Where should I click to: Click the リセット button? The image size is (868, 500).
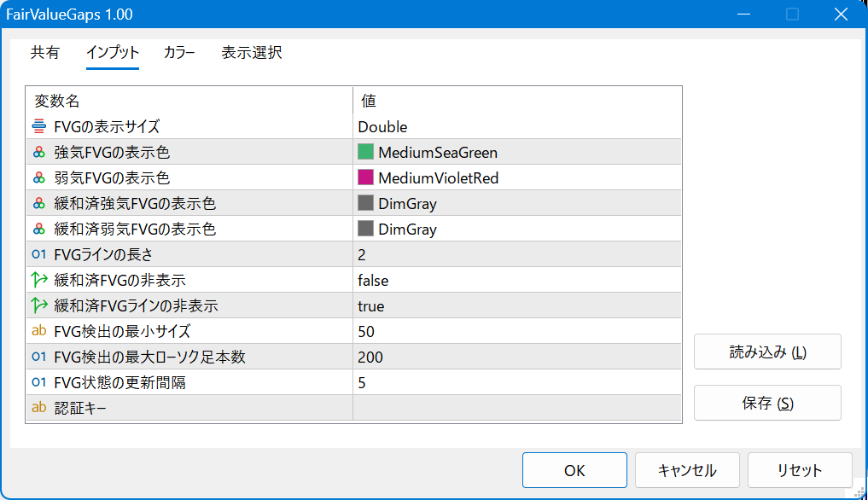(800, 470)
